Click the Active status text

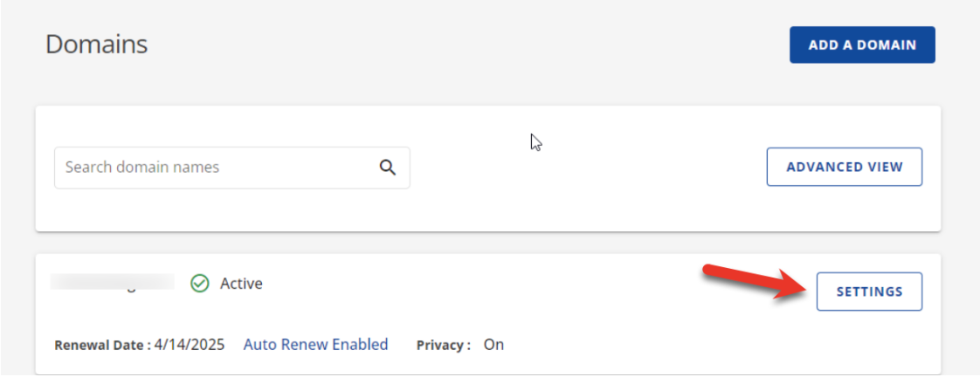coord(241,285)
